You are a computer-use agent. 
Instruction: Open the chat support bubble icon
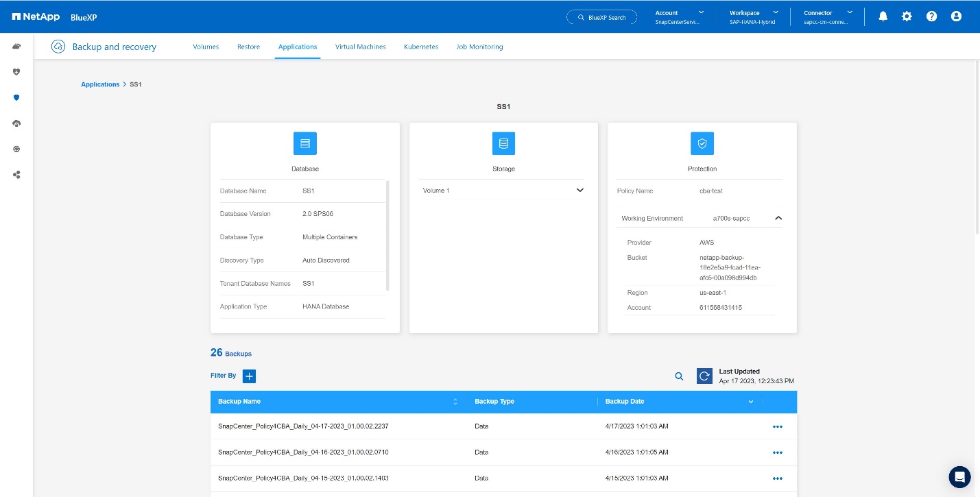(x=959, y=476)
